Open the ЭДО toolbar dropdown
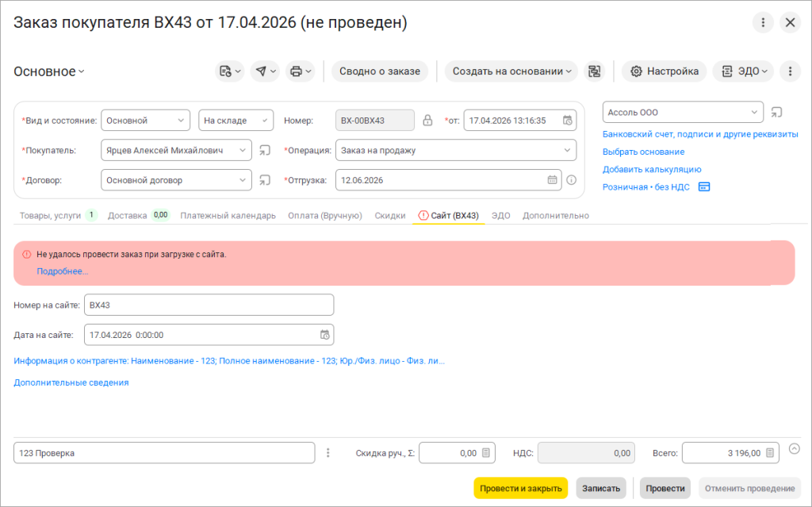 743,71
